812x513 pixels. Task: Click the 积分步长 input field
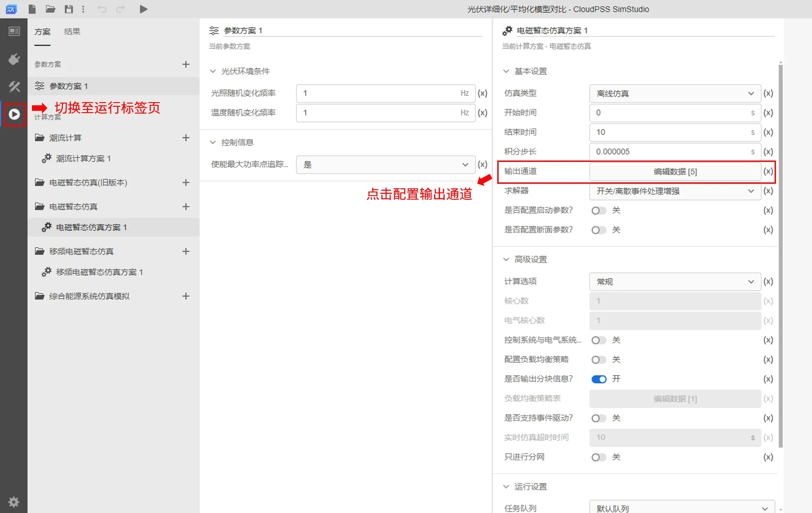tap(675, 152)
